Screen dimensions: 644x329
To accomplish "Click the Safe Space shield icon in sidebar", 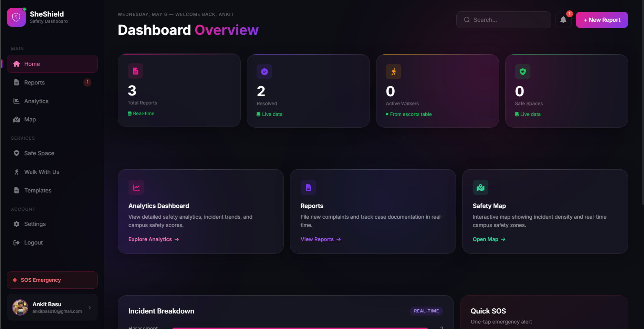I will click(x=16, y=153).
